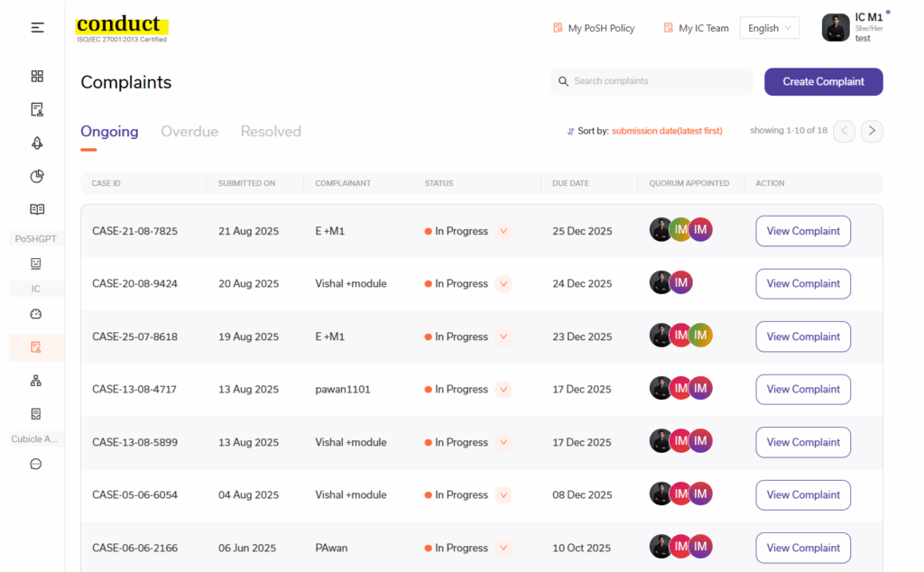Click the bell notification sidebar icon
Screen dimensions: 924x572
point(37,143)
